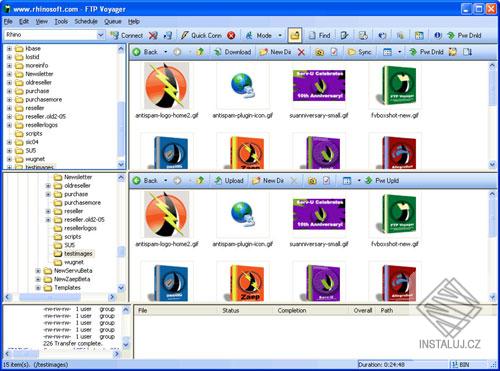
Task: Click scroll-up arrow of the FTP log pane
Action: click(x=126, y=310)
